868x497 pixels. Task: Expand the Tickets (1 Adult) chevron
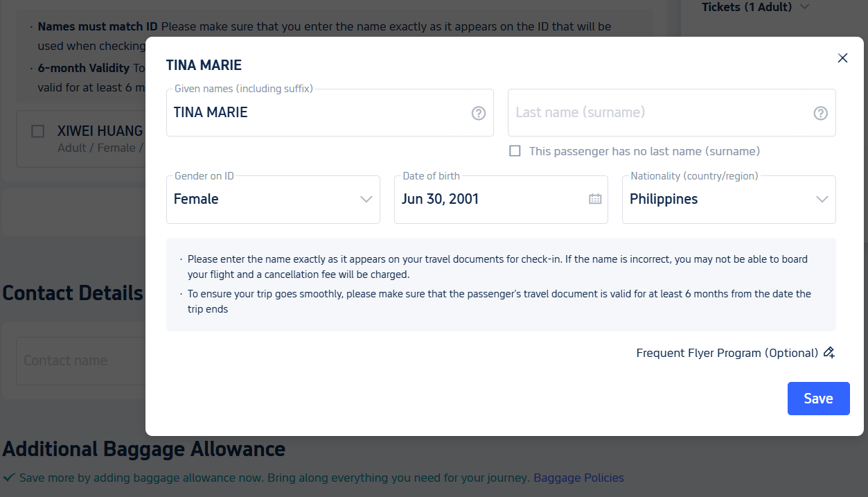pyautogui.click(x=804, y=7)
